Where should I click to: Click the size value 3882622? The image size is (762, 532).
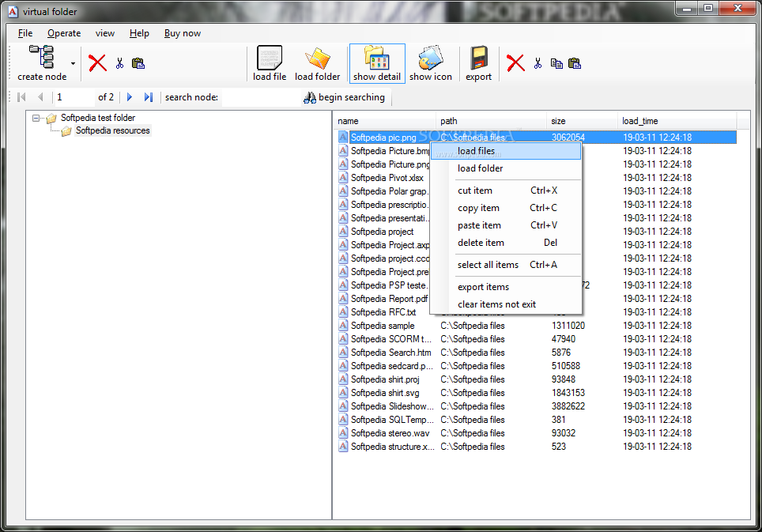(568, 406)
